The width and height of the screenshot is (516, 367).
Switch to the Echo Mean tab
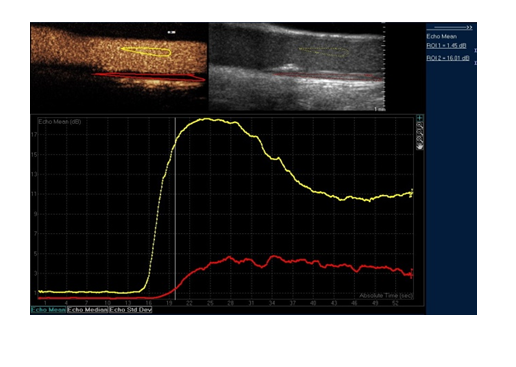coord(48,310)
